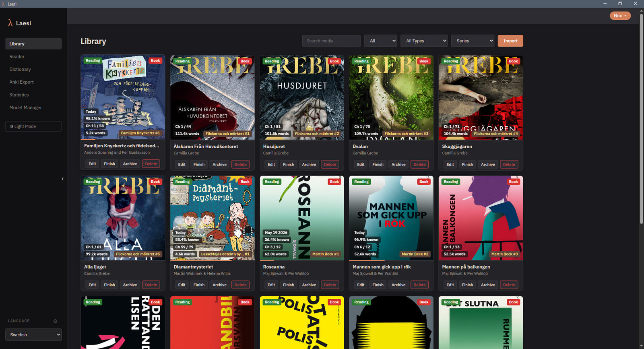
Task: Click author text Martin Widmark & Helena Willis
Action: tap(202, 274)
